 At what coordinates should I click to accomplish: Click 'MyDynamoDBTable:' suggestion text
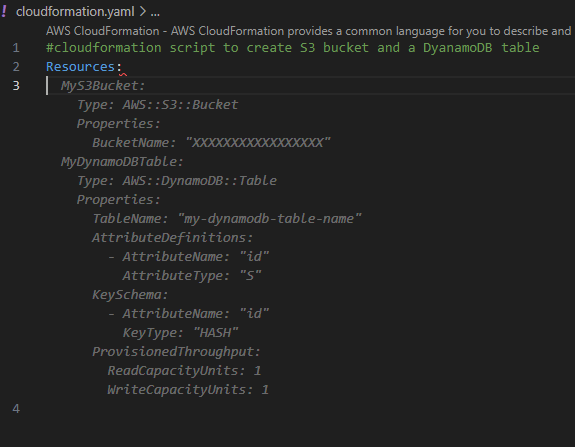(x=122, y=162)
